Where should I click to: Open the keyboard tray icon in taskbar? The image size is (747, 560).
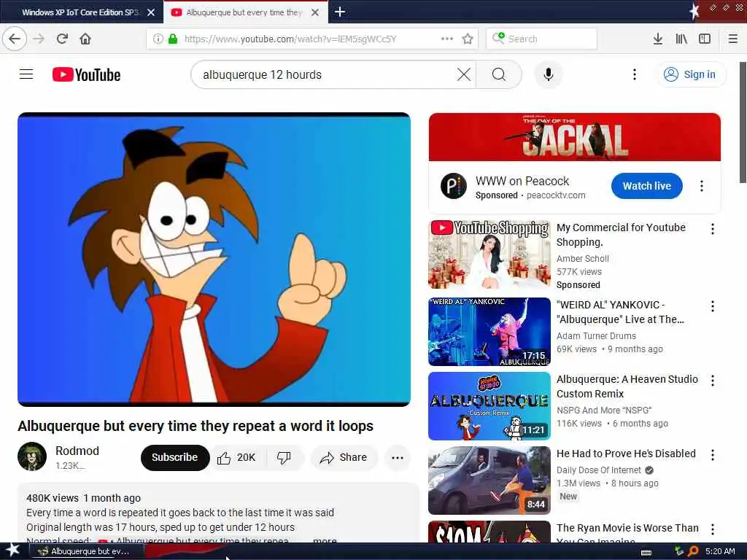pyautogui.click(x=646, y=553)
